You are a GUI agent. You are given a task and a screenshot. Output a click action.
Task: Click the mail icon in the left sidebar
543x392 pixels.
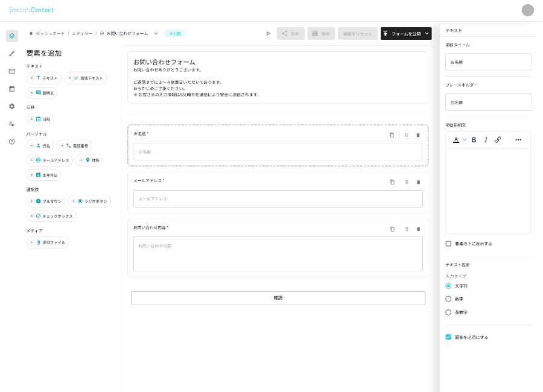[12, 71]
